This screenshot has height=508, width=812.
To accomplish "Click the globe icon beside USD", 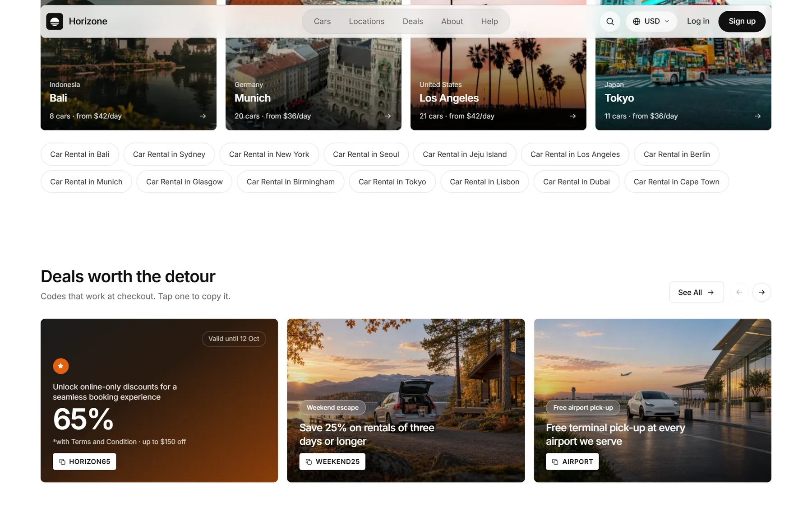I will click(x=637, y=21).
